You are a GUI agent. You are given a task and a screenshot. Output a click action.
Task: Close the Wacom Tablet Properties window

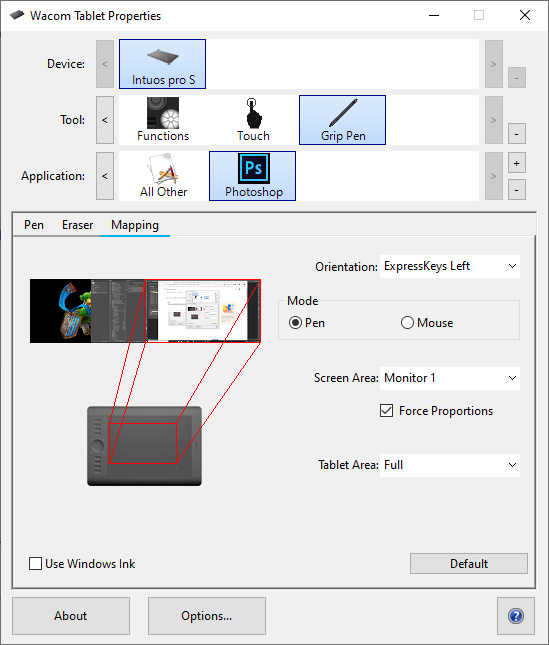click(525, 16)
